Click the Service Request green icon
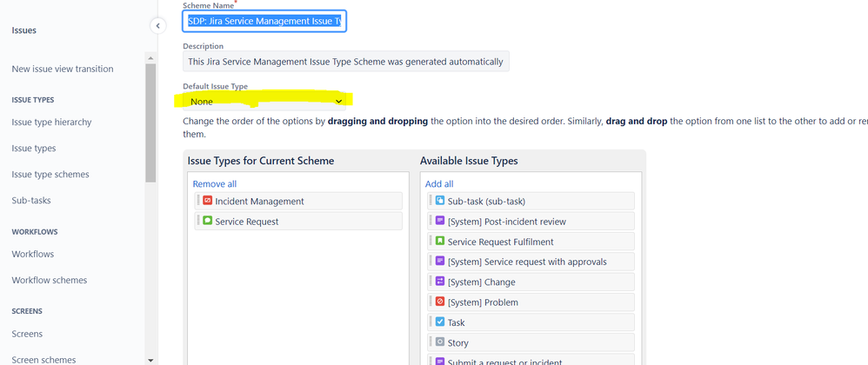The height and width of the screenshot is (365, 868). [x=208, y=221]
